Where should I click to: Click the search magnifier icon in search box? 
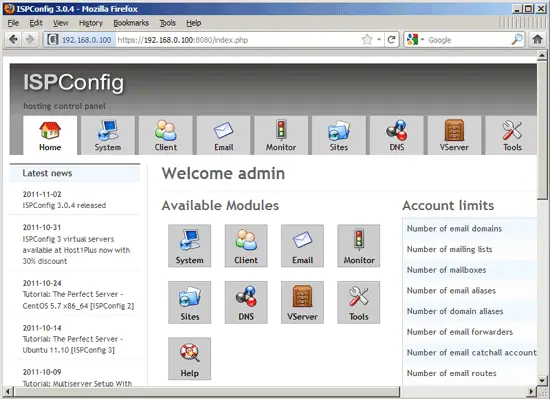pos(517,40)
